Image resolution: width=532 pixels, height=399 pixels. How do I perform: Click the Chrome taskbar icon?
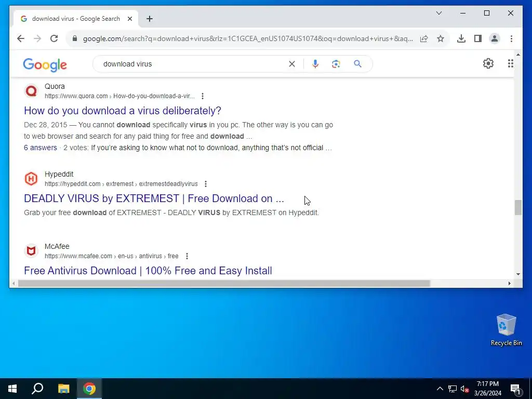point(89,389)
